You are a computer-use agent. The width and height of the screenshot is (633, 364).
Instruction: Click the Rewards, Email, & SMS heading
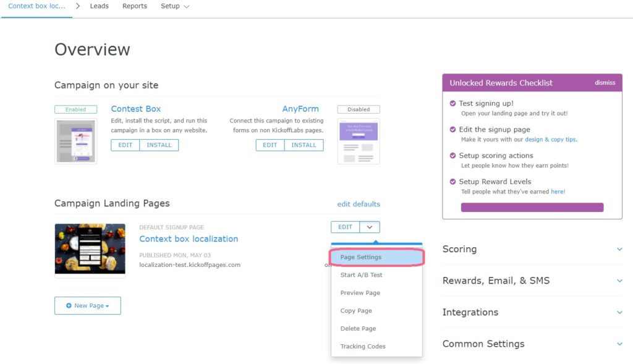(x=496, y=281)
